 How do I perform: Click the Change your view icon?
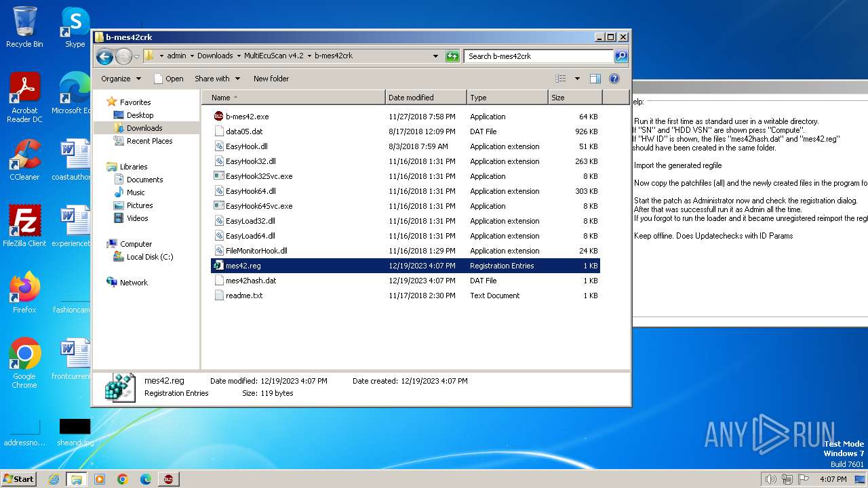coord(561,79)
